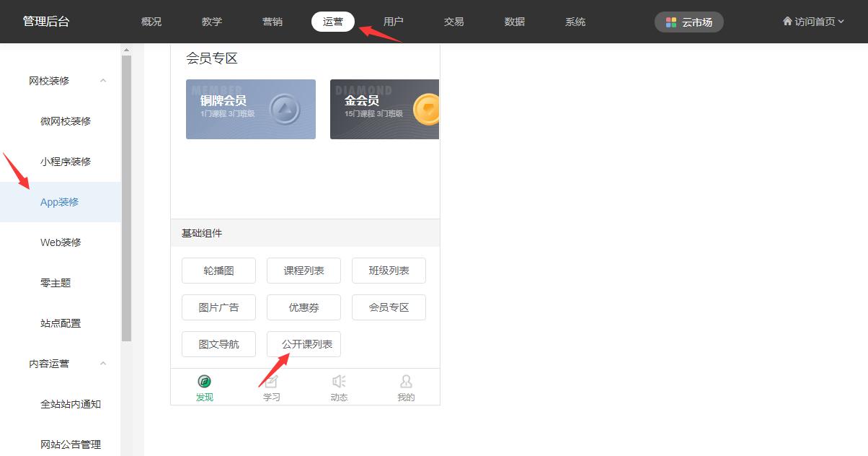Open 微网校装修 in sidebar
Screen dimensions: 868x456
pos(66,121)
